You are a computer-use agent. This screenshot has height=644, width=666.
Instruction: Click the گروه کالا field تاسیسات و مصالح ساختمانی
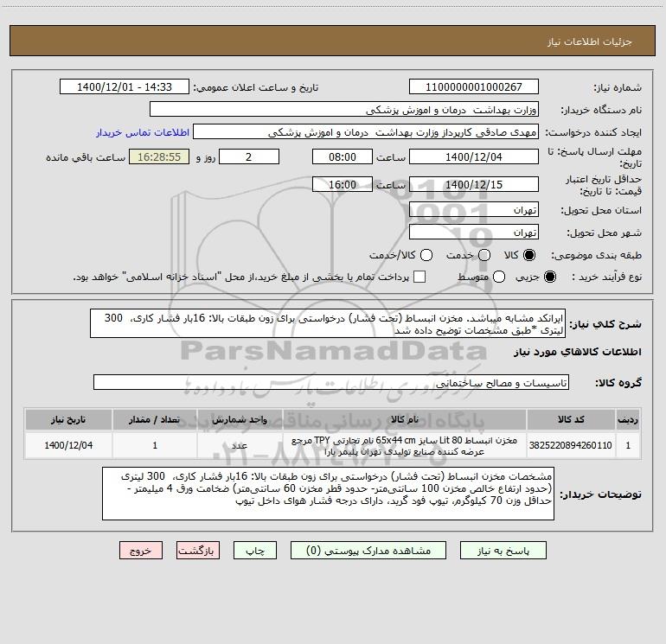click(x=331, y=382)
